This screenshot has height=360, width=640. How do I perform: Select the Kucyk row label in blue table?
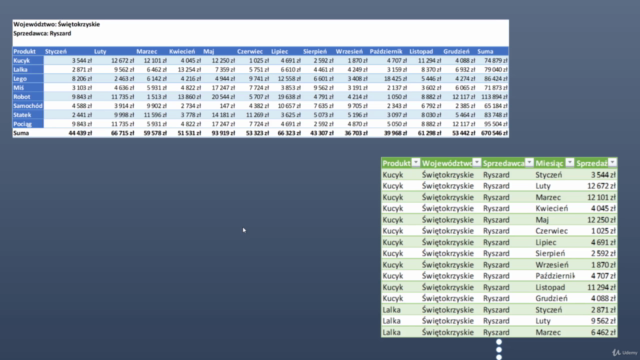[22, 60]
